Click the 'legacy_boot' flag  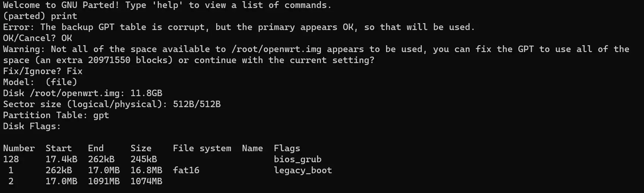(x=303, y=171)
